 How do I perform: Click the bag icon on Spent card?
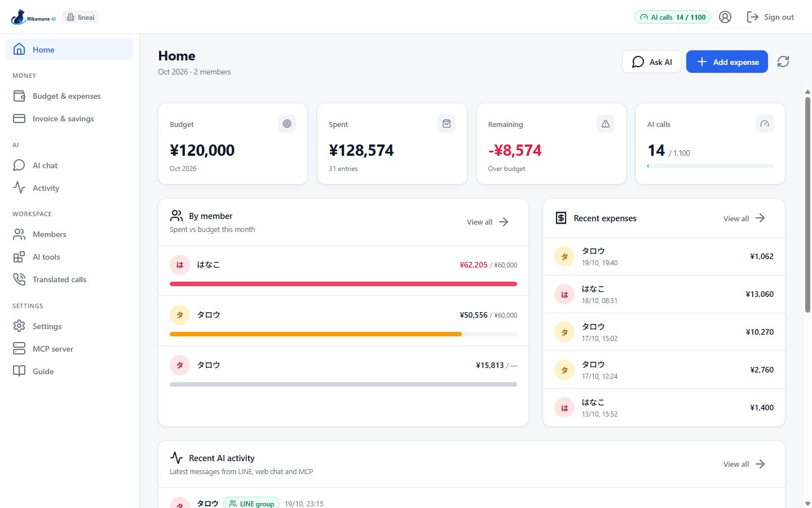tap(447, 124)
